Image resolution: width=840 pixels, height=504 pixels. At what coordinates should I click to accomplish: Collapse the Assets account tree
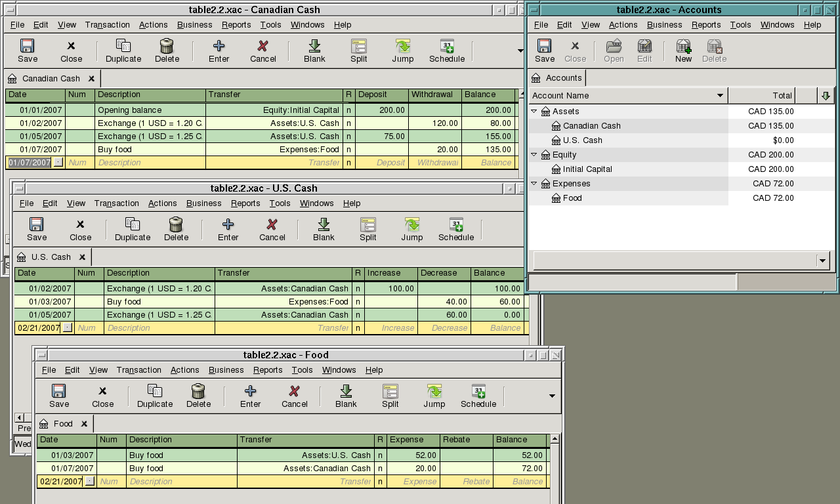(534, 112)
